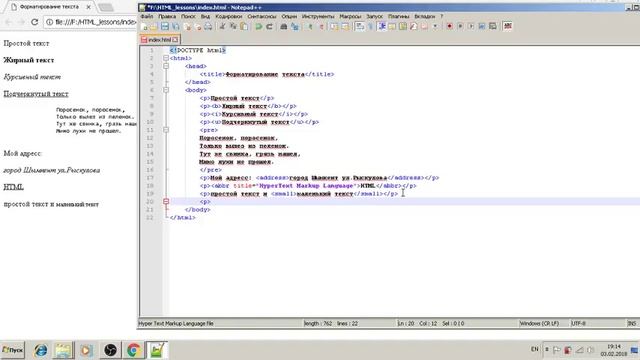The image size is (640, 360).
Task: Open the Правка menu
Action: (167, 16)
